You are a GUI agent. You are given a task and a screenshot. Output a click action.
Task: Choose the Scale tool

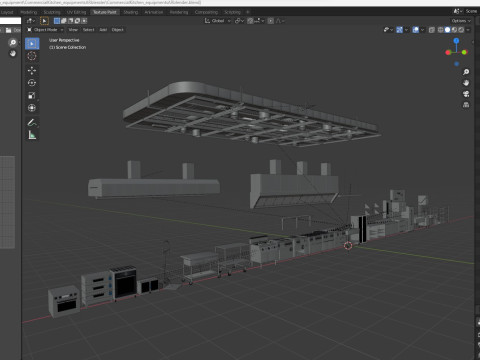[x=32, y=95]
